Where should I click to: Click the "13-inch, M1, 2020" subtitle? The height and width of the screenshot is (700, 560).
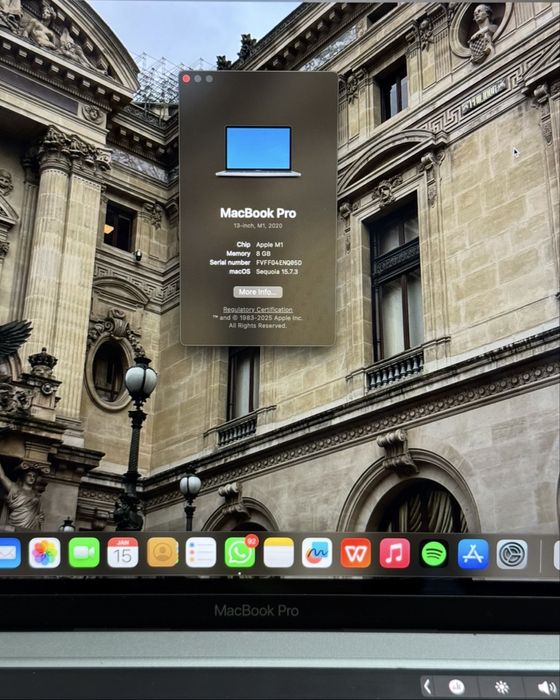tap(258, 226)
